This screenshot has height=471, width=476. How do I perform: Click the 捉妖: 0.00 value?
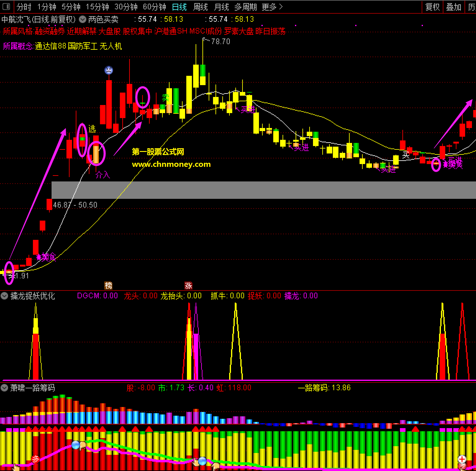(x=264, y=296)
